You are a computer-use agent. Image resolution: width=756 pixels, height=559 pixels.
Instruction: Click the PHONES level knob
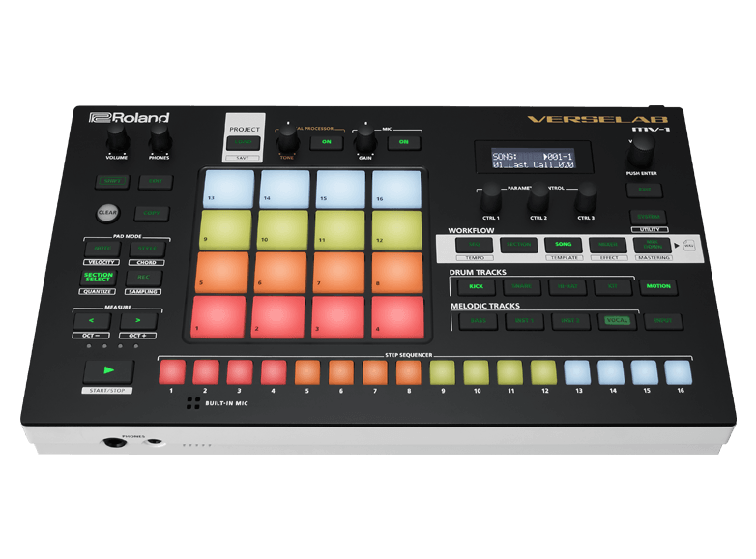160,138
